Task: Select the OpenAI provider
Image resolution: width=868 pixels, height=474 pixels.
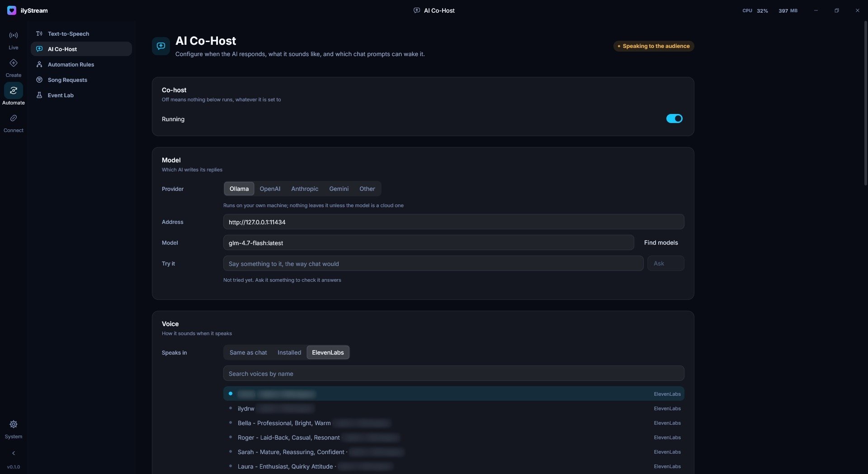Action: pyautogui.click(x=270, y=189)
